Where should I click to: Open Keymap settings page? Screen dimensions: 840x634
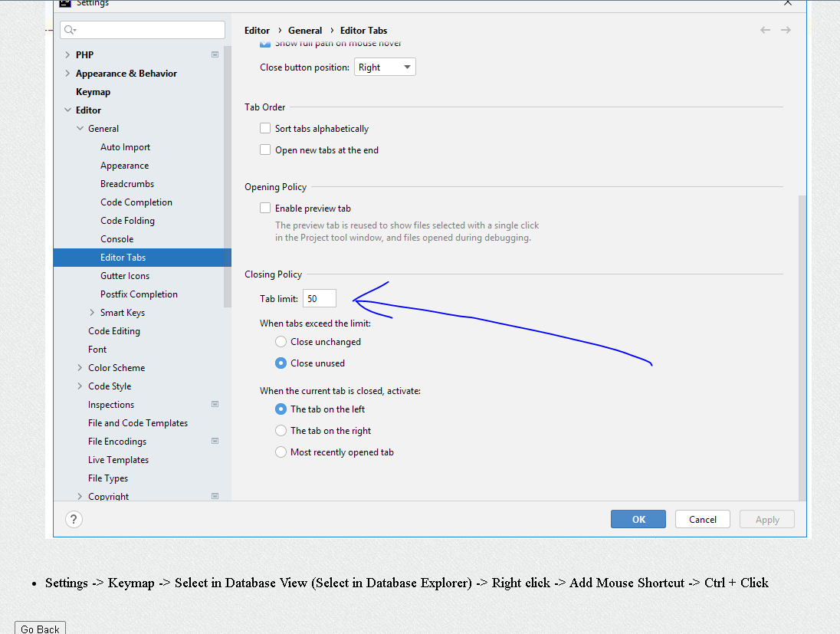coord(94,92)
